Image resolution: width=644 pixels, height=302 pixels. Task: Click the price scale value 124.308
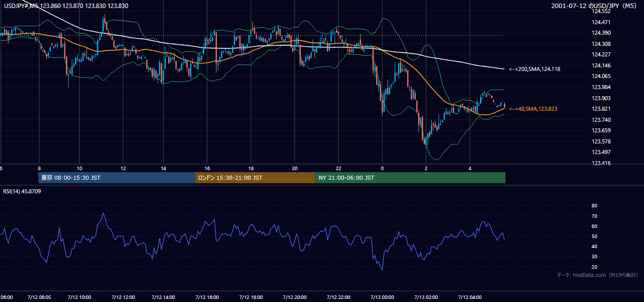click(x=602, y=44)
